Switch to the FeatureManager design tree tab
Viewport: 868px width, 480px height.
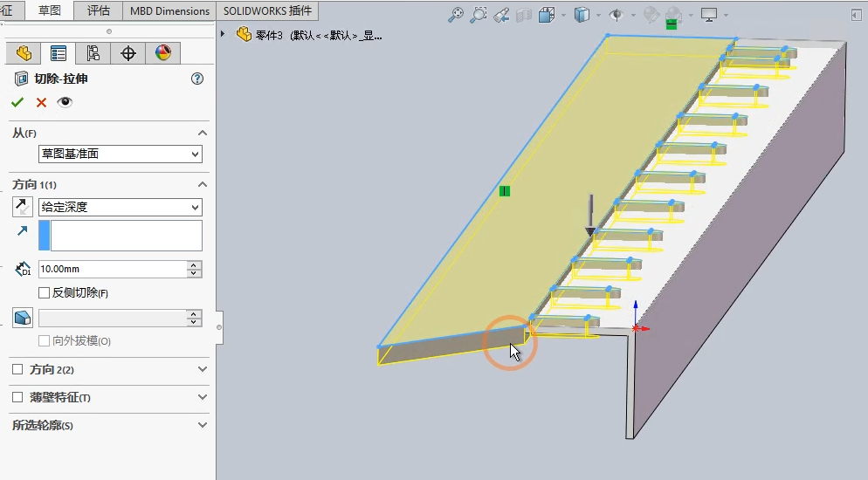coord(24,53)
